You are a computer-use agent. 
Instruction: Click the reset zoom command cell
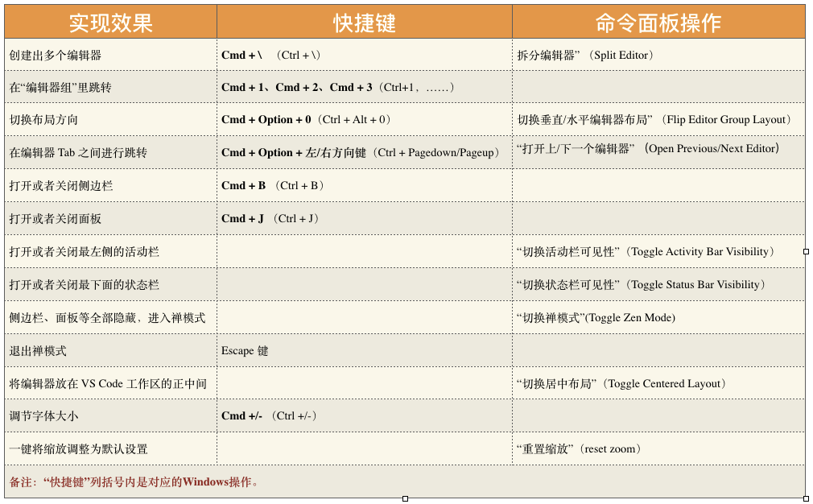point(658,448)
